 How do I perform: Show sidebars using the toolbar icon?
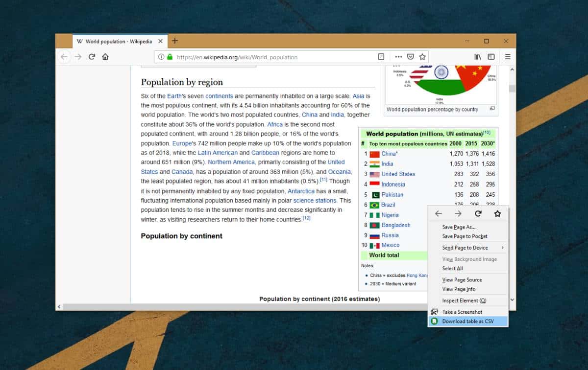pos(491,57)
